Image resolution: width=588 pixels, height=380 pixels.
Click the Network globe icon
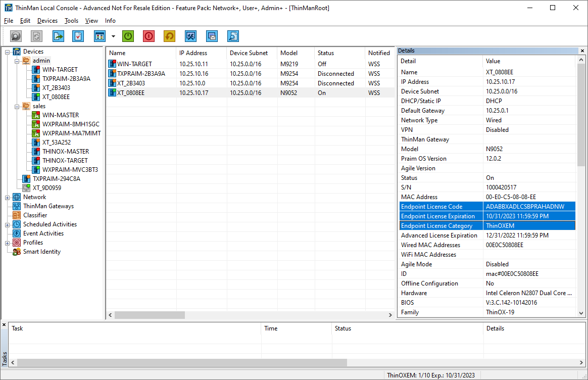17,197
